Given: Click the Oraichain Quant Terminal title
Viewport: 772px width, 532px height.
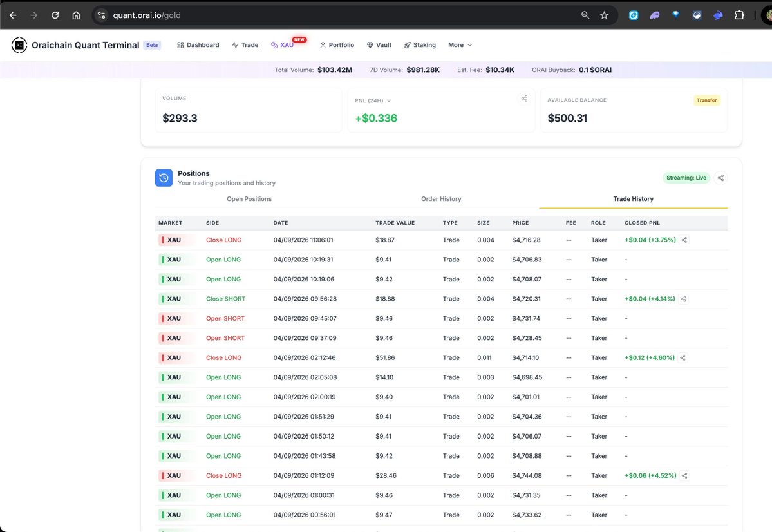Looking at the screenshot, I should (85, 45).
